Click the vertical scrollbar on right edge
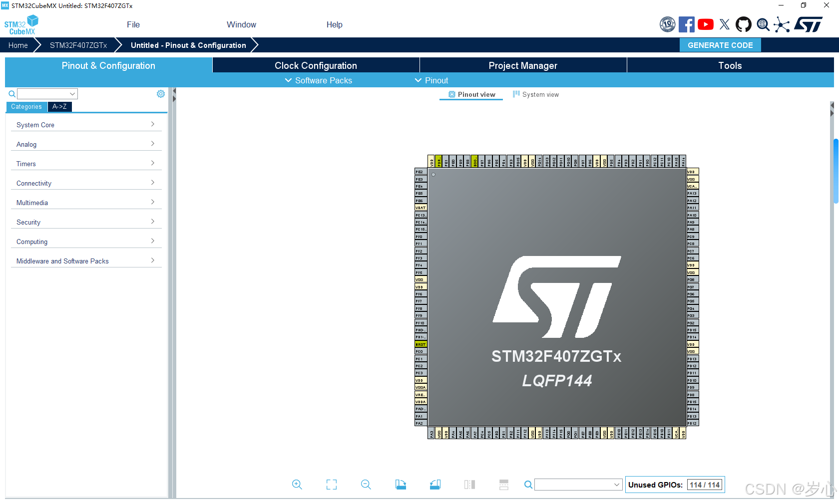The image size is (839, 504). click(836, 171)
